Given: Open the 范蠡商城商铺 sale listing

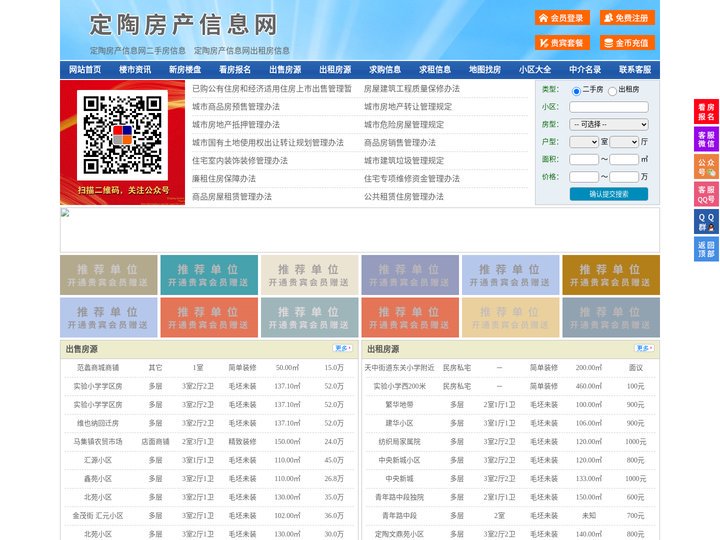Looking at the screenshot, I should click(98, 368).
